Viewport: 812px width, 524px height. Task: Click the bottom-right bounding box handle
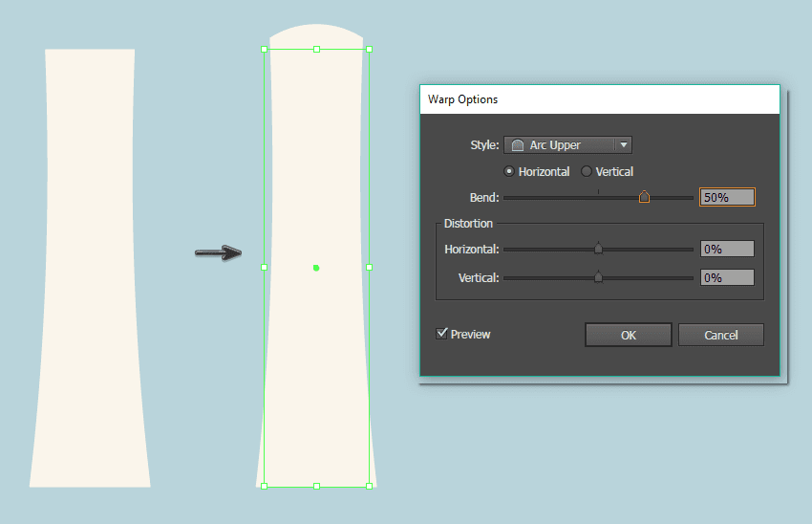[x=370, y=486]
